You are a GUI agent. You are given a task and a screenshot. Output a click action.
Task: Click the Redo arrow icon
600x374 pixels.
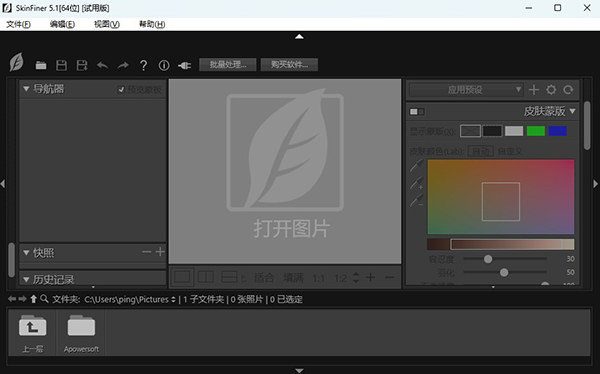point(123,65)
